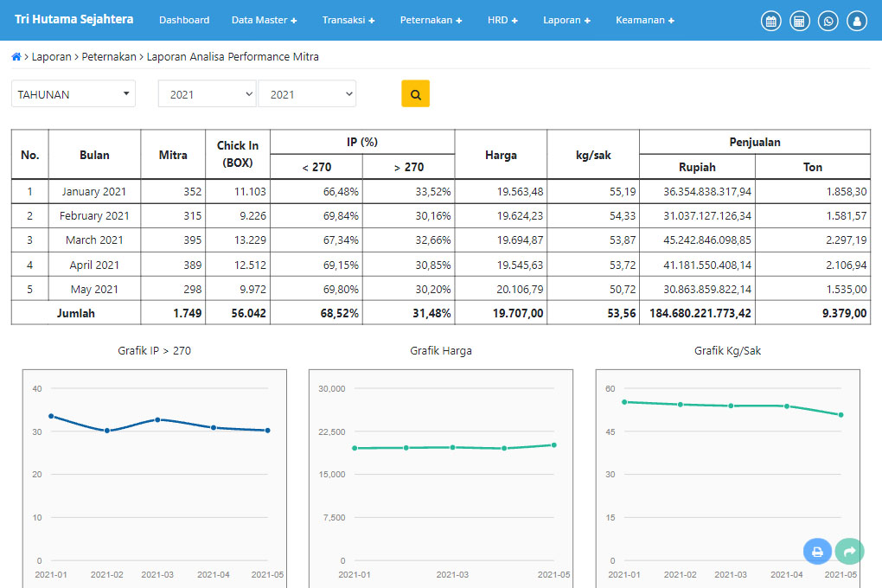Viewport: 882px width, 588px height.
Task: Click the May kg/sak value 50,72
Action: [623, 289]
